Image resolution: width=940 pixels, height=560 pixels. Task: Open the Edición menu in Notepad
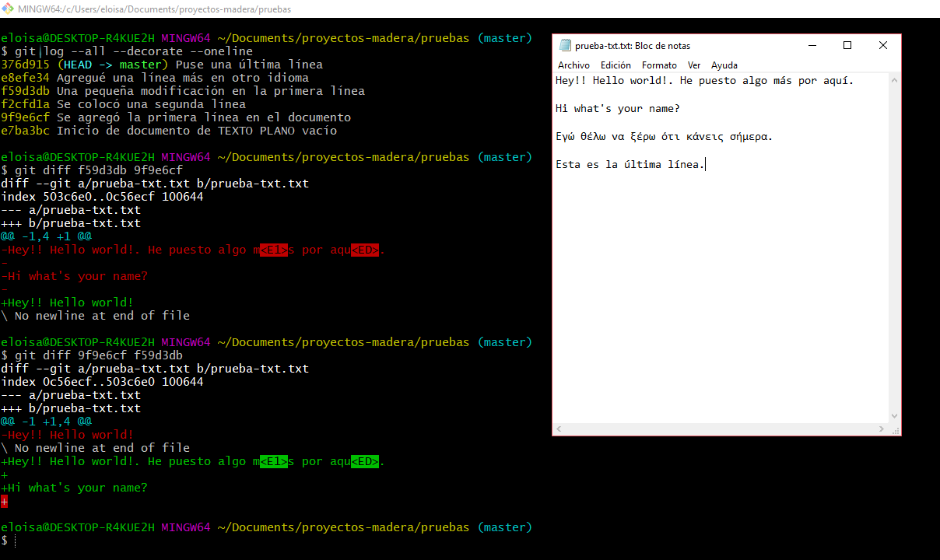[x=616, y=65]
